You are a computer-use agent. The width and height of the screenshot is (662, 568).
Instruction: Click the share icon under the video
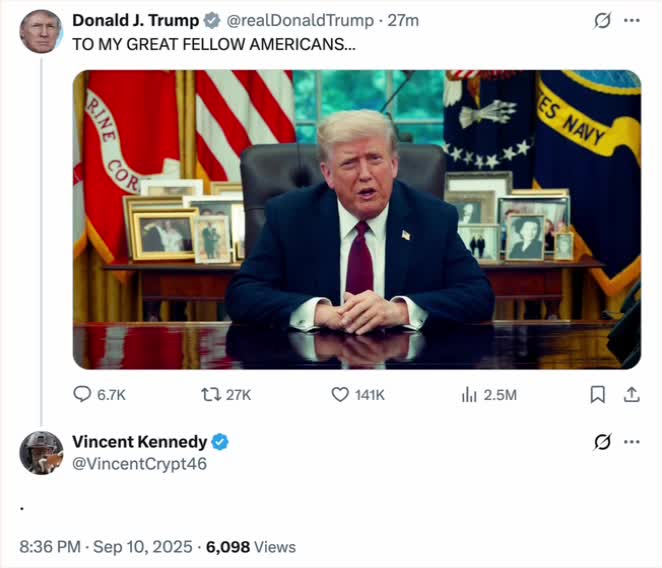[631, 395]
